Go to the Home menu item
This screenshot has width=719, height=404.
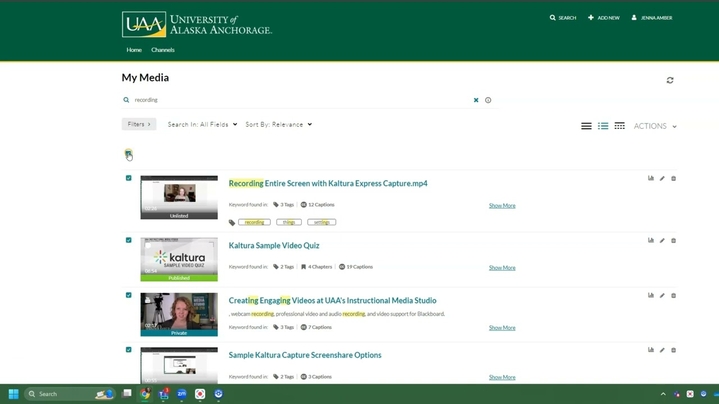click(134, 50)
